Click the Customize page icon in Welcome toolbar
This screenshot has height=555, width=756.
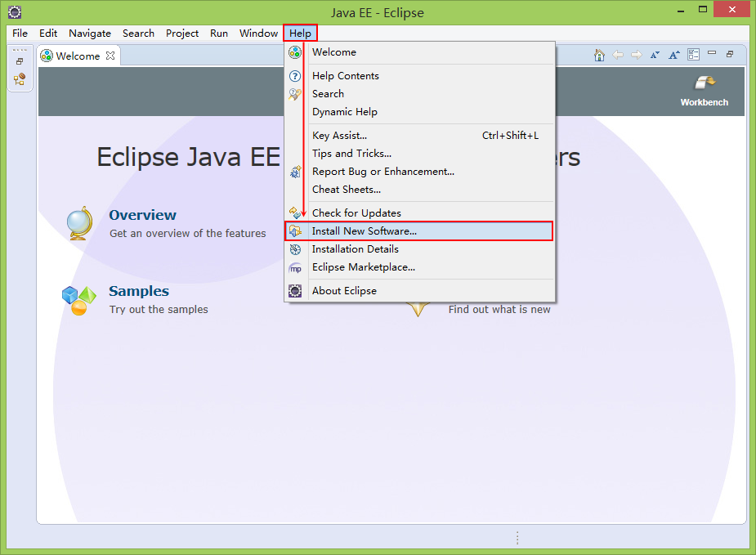pyautogui.click(x=693, y=55)
